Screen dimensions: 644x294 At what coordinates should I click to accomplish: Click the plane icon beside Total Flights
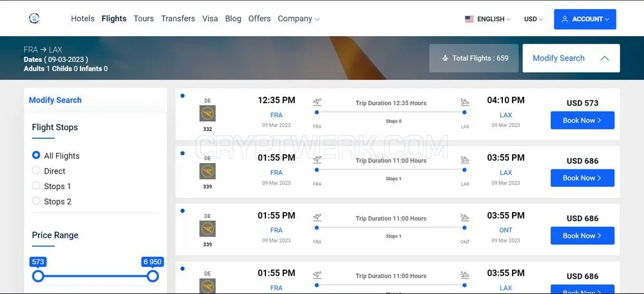click(445, 59)
